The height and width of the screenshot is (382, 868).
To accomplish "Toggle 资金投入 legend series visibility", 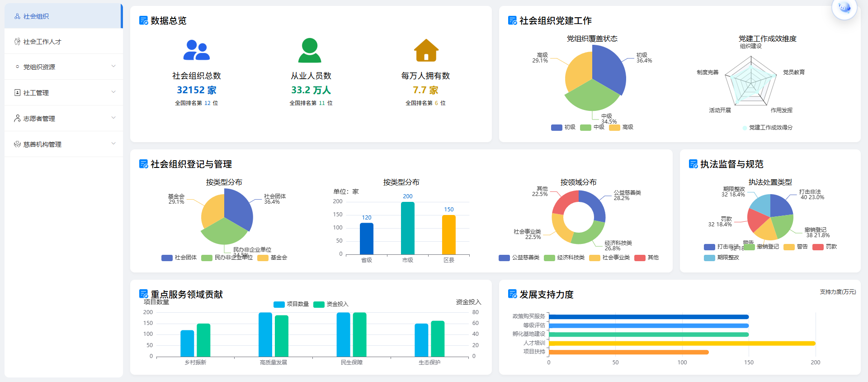I will point(331,304).
